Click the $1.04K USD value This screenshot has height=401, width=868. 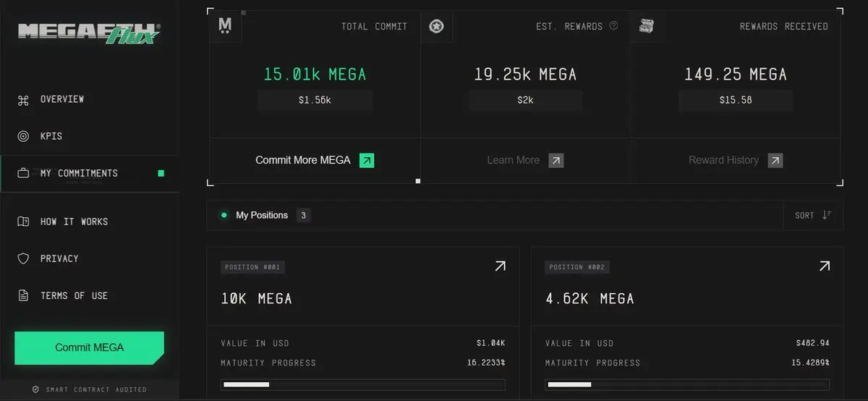[490, 343]
